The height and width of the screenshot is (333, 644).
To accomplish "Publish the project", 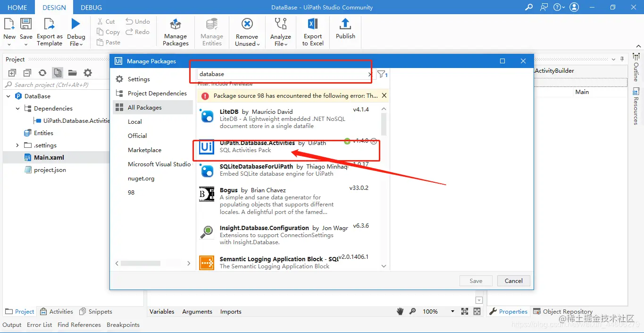I will [345, 29].
